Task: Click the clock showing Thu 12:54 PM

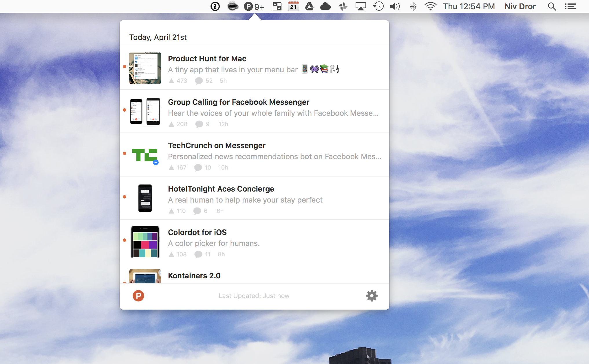Action: pyautogui.click(x=469, y=6)
